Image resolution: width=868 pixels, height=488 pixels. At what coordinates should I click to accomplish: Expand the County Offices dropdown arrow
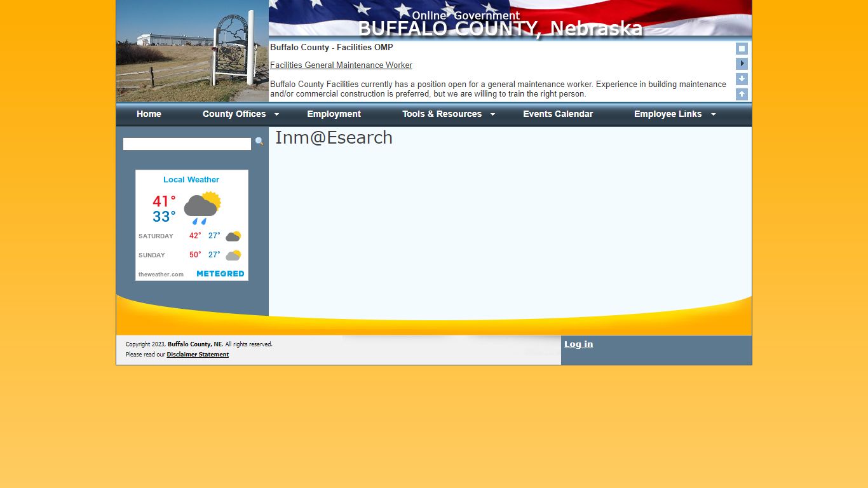click(x=276, y=114)
